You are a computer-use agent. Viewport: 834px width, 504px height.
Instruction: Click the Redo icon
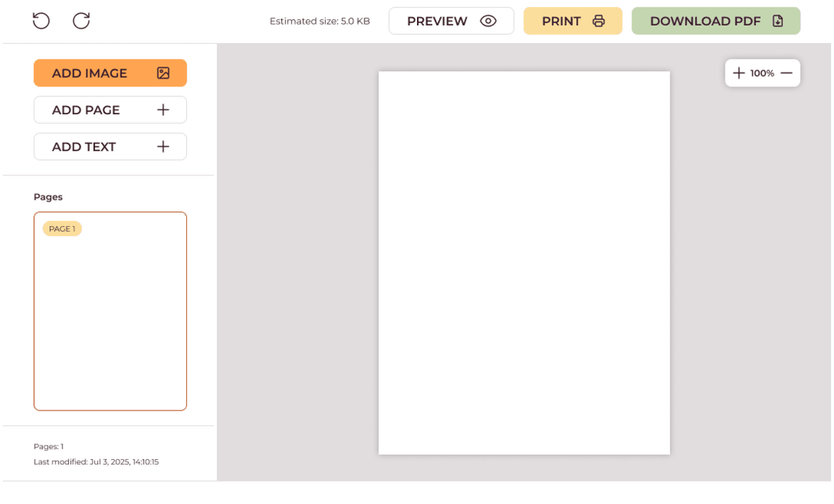(81, 21)
